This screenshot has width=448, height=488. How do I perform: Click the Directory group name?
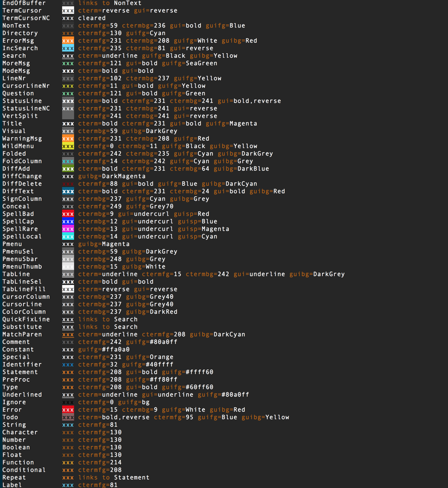pyautogui.click(x=20, y=33)
